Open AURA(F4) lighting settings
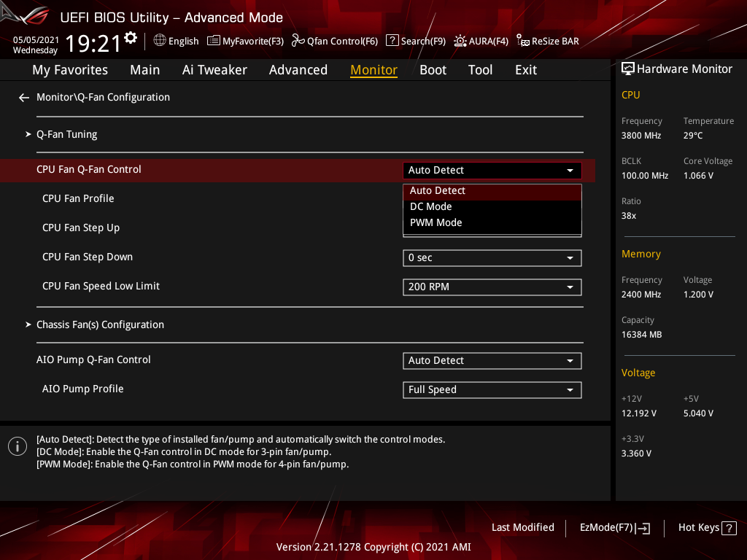747x560 pixels. pyautogui.click(x=481, y=41)
